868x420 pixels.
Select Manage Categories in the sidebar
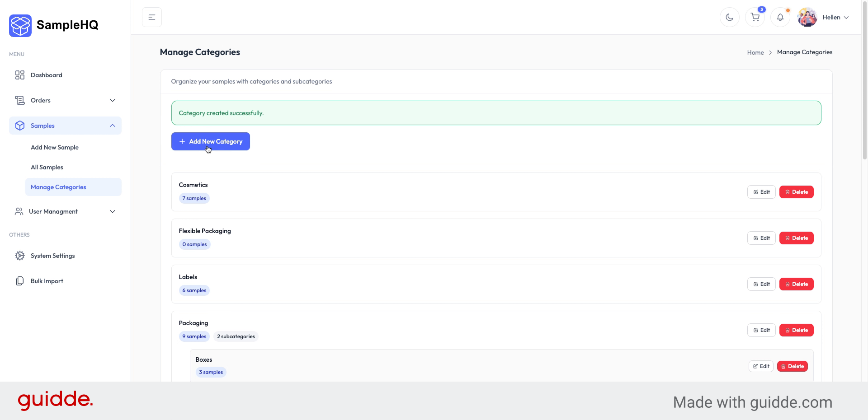58,187
